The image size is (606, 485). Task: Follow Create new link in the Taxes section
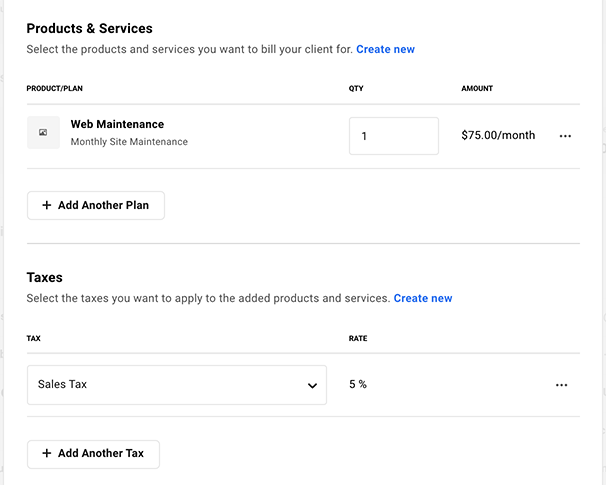pos(422,298)
